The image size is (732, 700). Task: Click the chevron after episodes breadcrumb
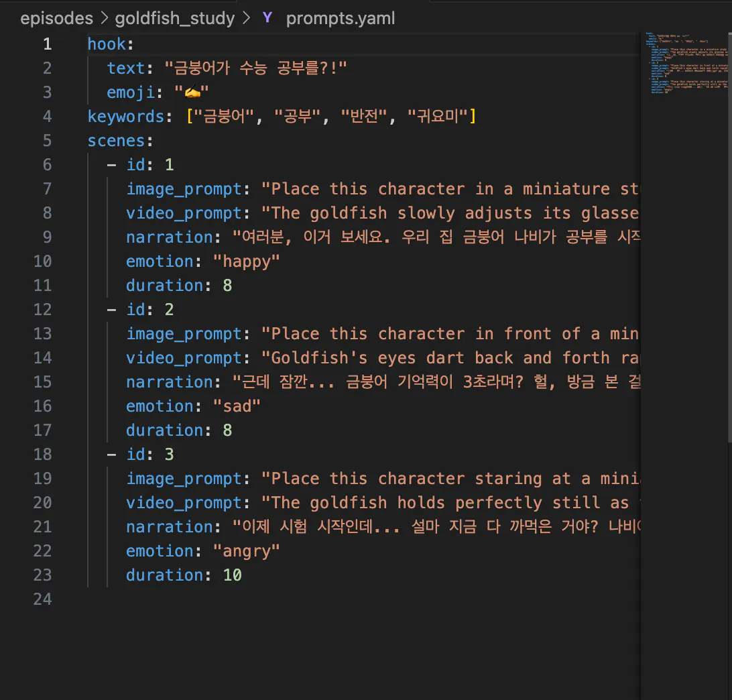coord(104,18)
